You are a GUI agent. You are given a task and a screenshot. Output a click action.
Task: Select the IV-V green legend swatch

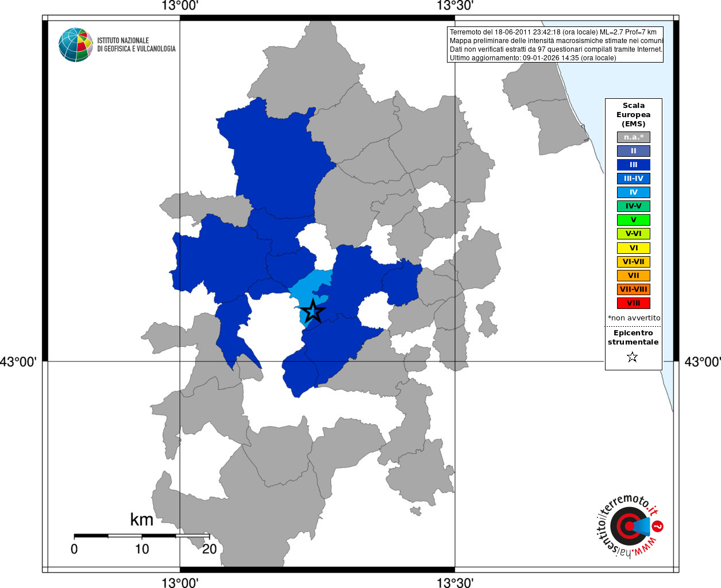(634, 206)
